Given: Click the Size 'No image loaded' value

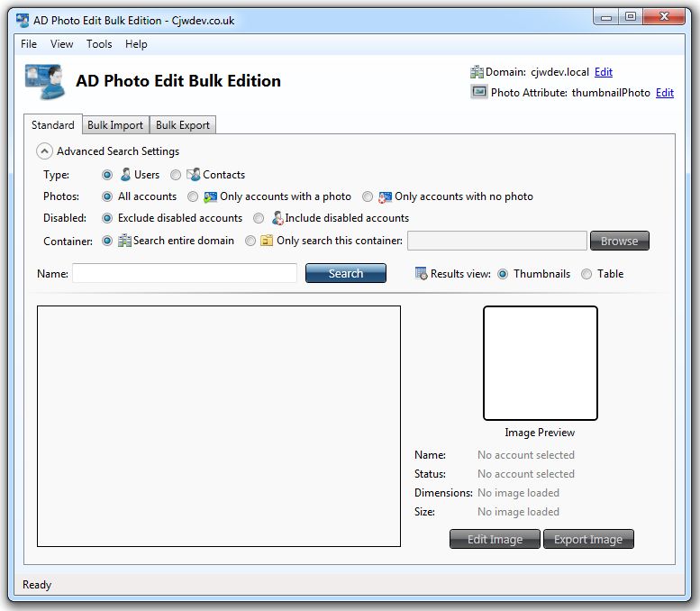Looking at the screenshot, I should (x=518, y=511).
